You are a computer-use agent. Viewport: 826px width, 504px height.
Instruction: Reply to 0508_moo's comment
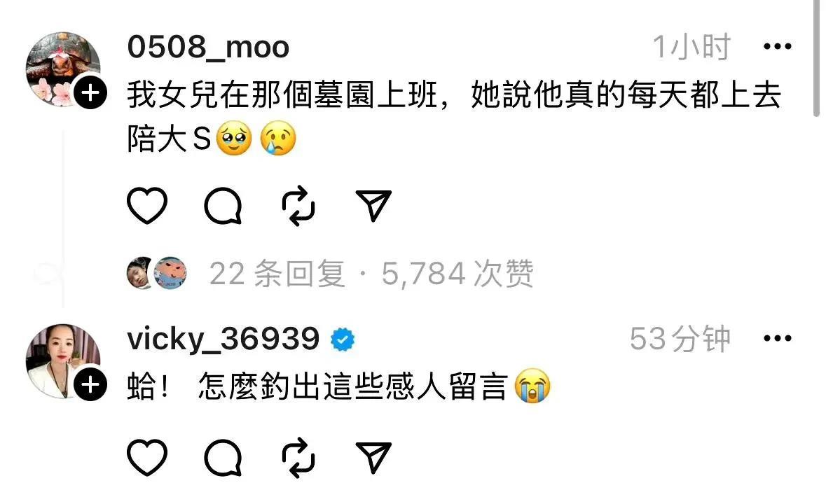click(223, 206)
